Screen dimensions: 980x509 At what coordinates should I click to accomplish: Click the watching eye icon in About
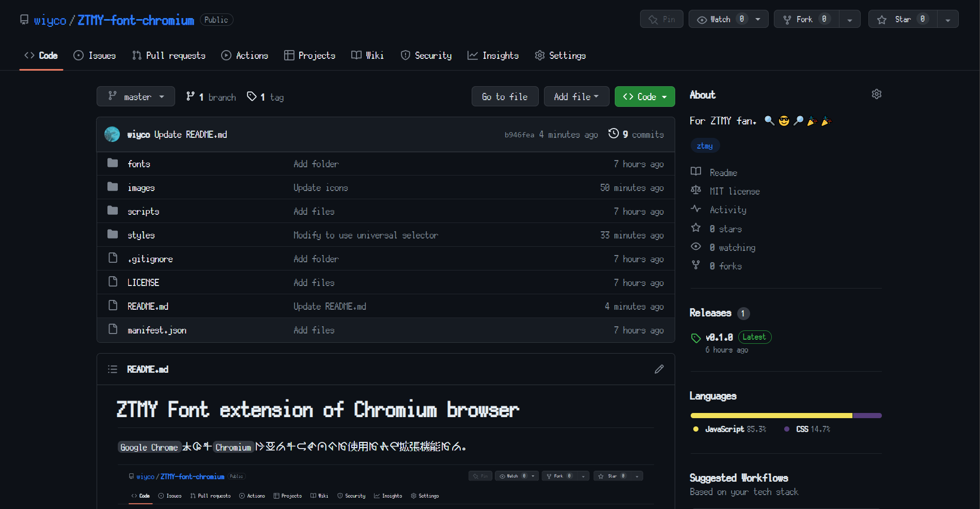pyautogui.click(x=696, y=246)
